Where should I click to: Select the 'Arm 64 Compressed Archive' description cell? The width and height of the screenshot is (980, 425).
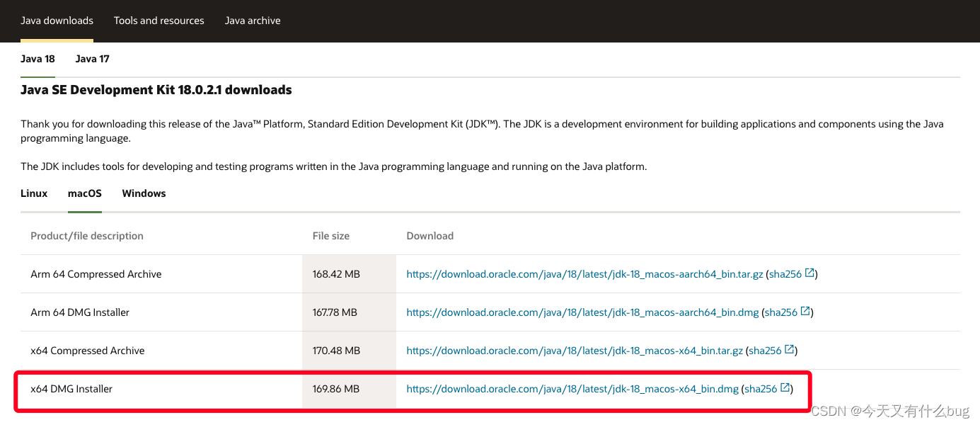tap(161, 274)
